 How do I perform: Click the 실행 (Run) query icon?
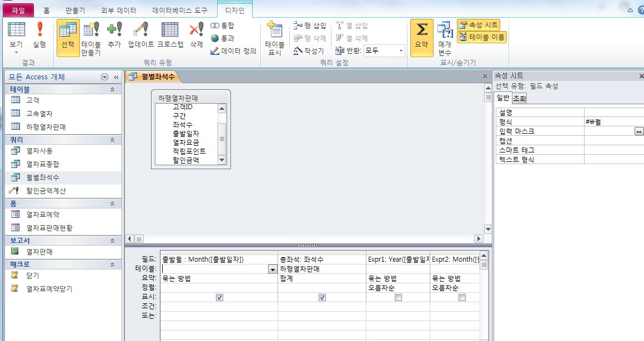39,34
